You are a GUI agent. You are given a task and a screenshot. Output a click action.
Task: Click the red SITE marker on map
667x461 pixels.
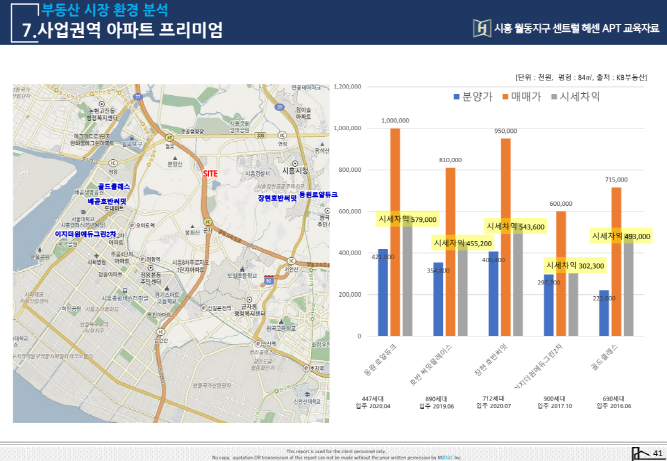[210, 173]
